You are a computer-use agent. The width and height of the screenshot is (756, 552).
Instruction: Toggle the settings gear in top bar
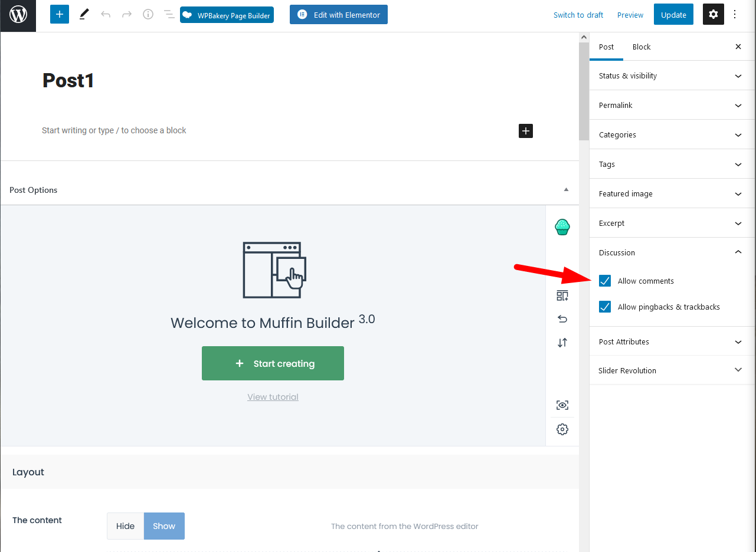pyautogui.click(x=714, y=15)
